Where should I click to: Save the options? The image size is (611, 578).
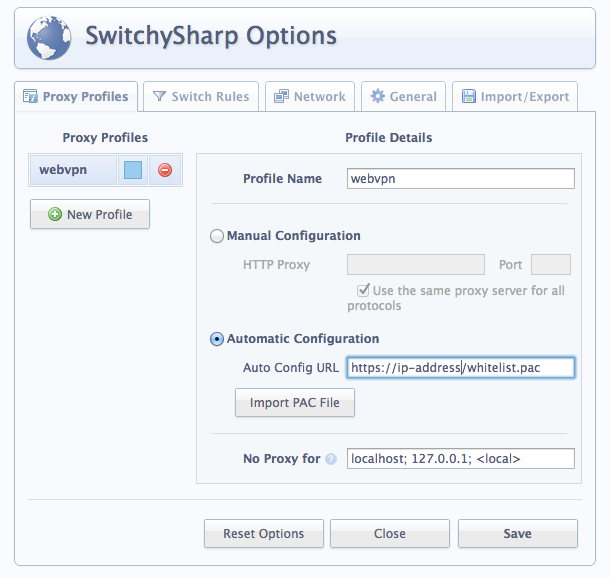(517, 534)
